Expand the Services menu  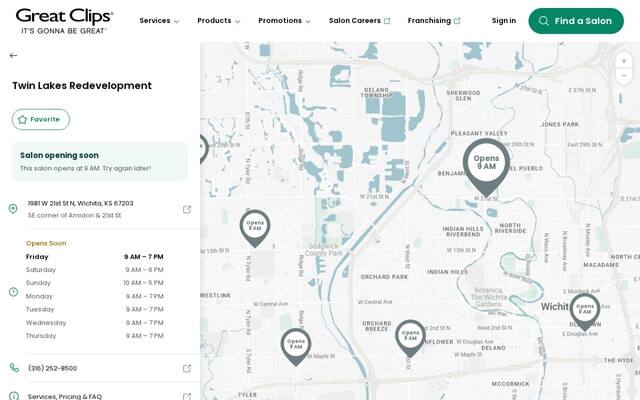tap(159, 20)
